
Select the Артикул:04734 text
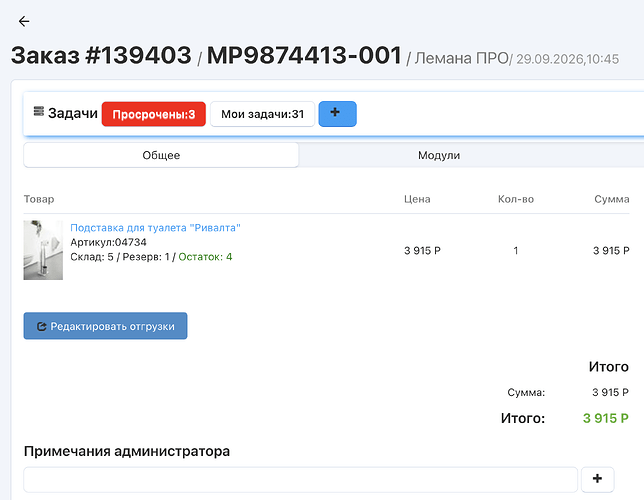[x=108, y=242]
